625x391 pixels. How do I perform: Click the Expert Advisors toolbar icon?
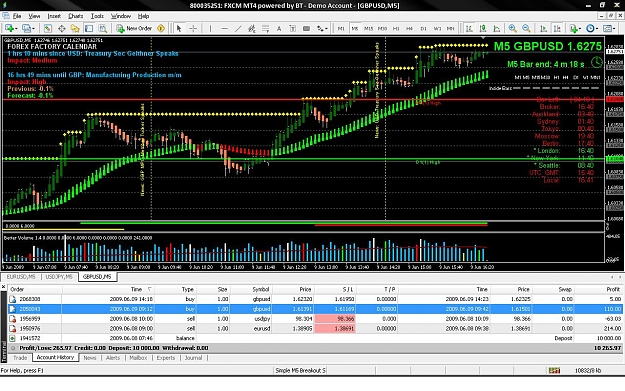point(161,28)
